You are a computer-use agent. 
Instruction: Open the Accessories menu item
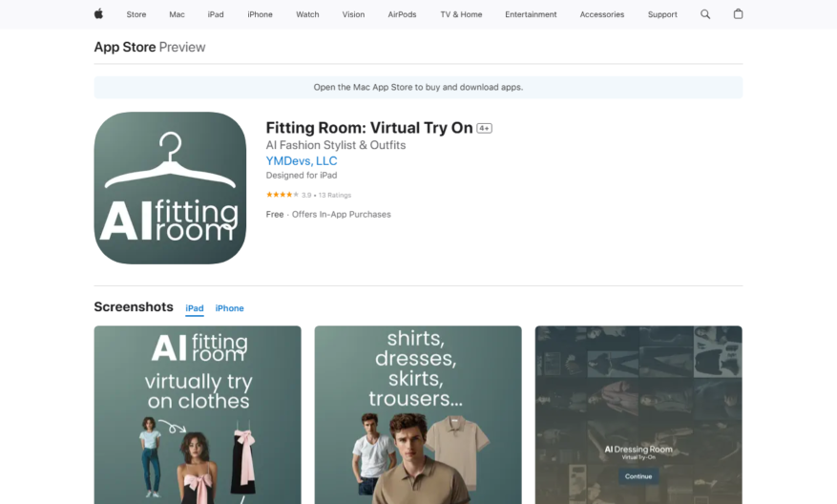tap(602, 14)
